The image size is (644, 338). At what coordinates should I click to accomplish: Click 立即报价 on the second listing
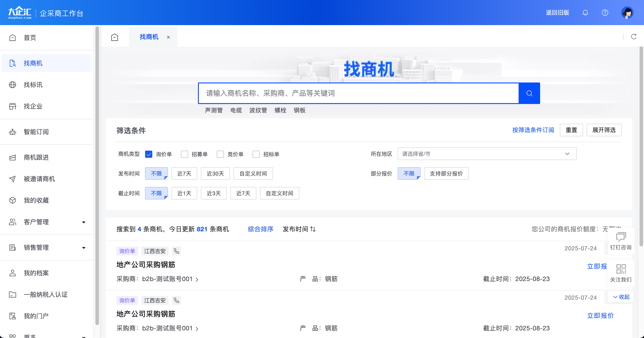point(601,316)
